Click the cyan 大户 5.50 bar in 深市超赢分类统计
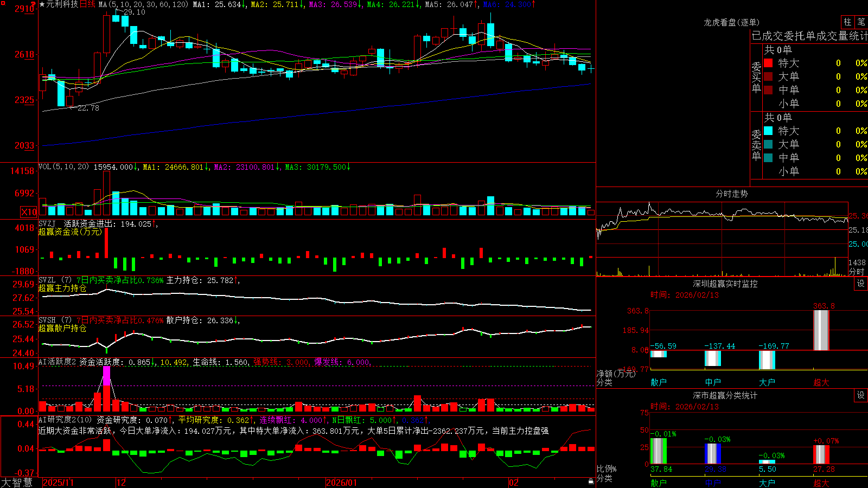Screen dimensions: 868x488 767,462
